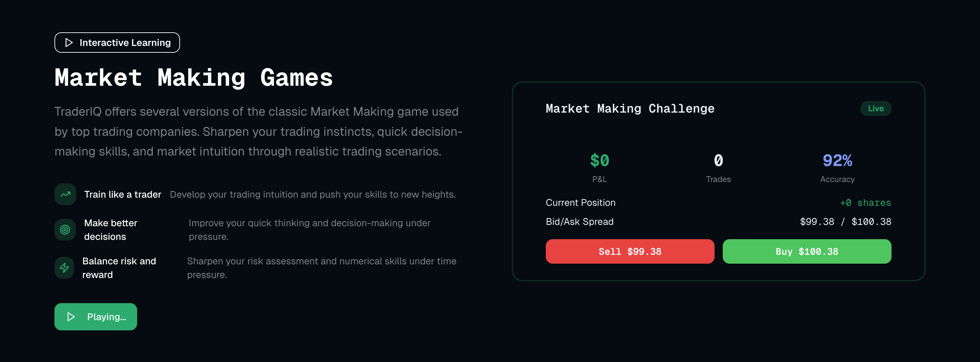Click the 92% Accuracy figure
The image size is (980, 362).
point(837,161)
